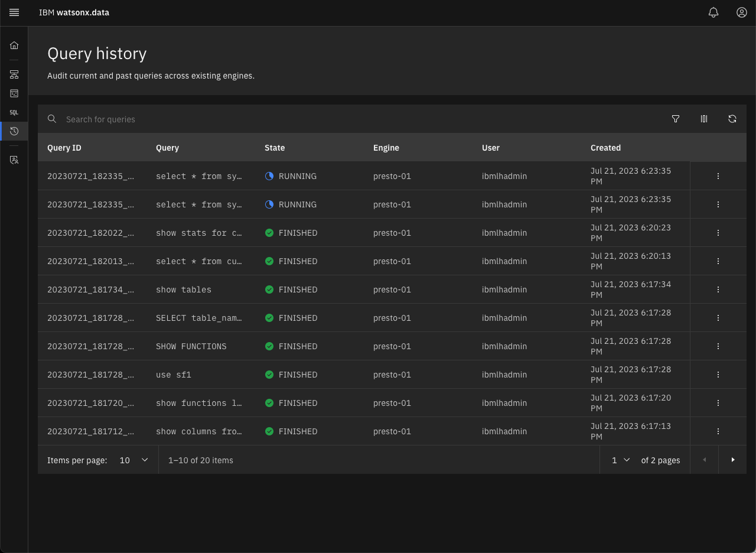The height and width of the screenshot is (553, 756).
Task: Open Infrastructure manager sidebar icon
Action: click(14, 74)
